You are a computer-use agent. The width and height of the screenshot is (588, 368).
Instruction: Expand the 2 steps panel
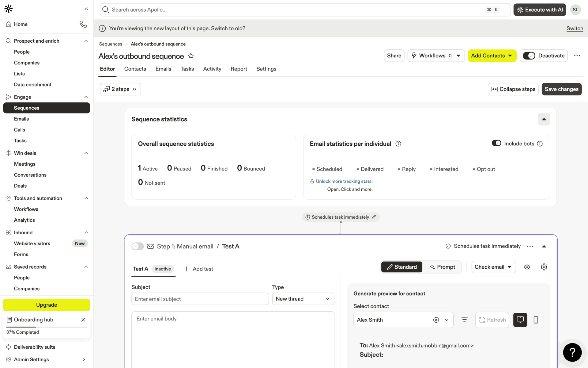120,89
